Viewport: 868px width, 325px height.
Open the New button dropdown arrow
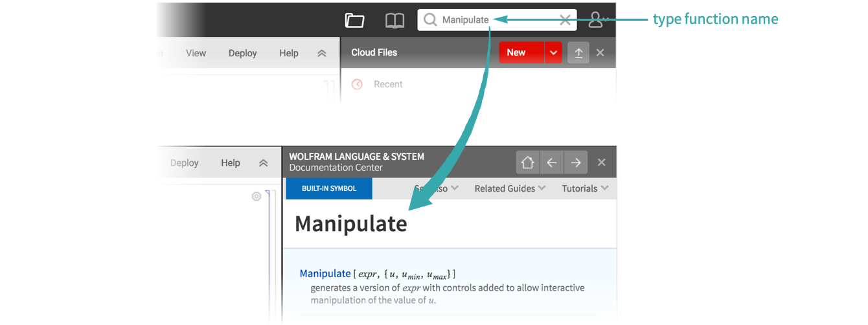553,53
